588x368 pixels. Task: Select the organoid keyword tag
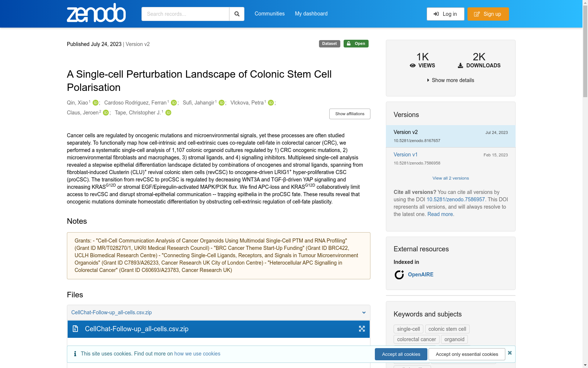pos(454,339)
